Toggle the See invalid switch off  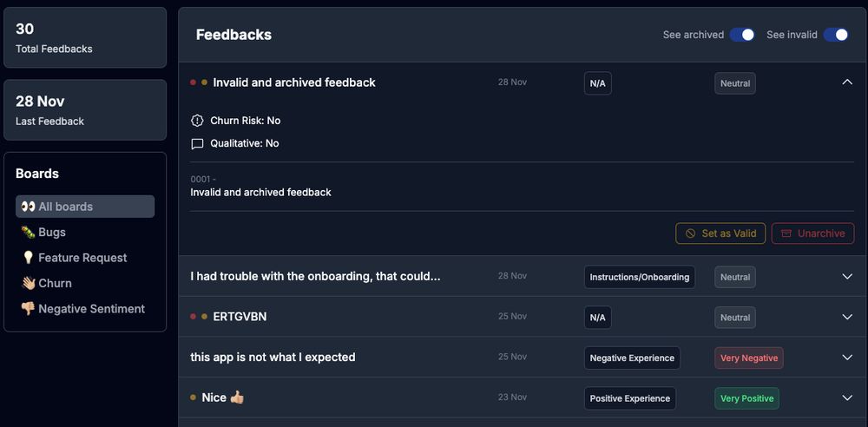click(x=836, y=35)
